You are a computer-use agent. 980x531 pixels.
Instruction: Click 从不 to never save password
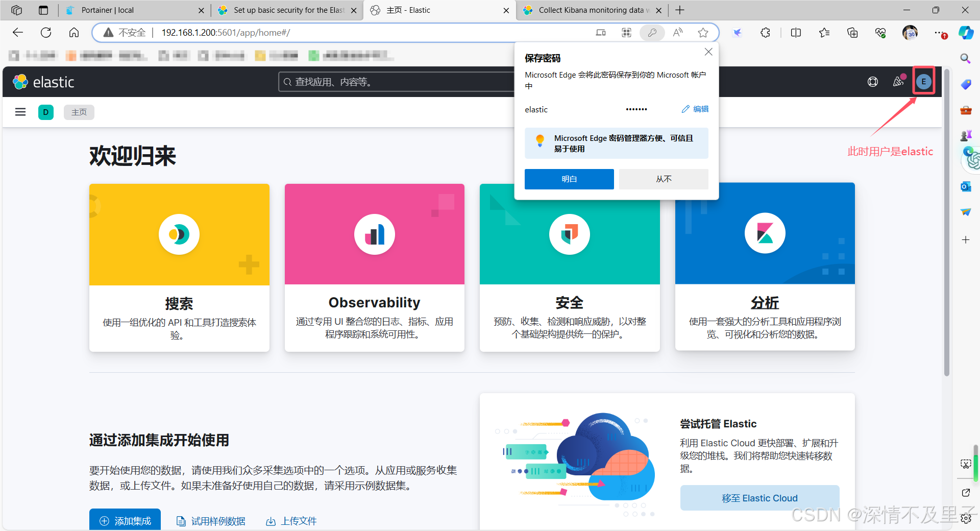point(664,179)
